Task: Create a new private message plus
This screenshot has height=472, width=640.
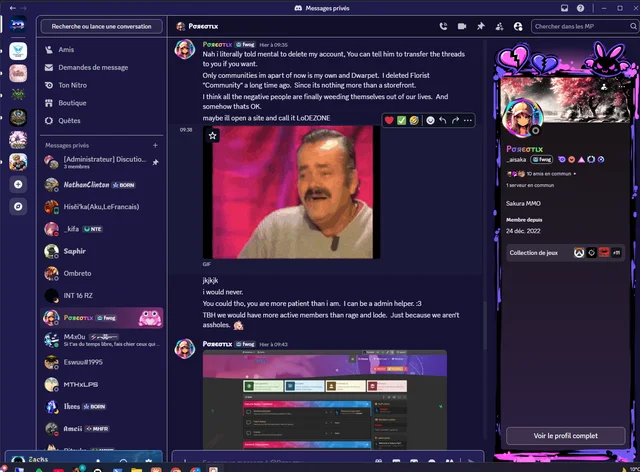Action: 155,145
